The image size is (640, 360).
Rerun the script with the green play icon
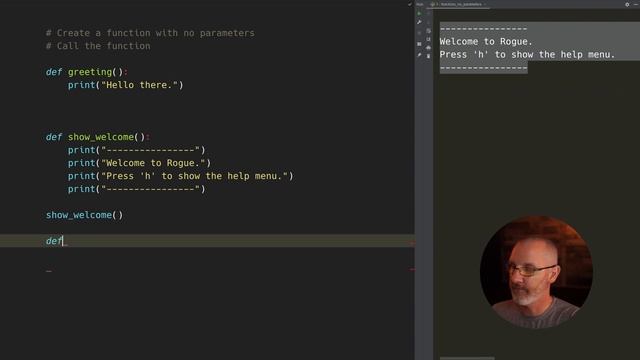pyautogui.click(x=419, y=13)
